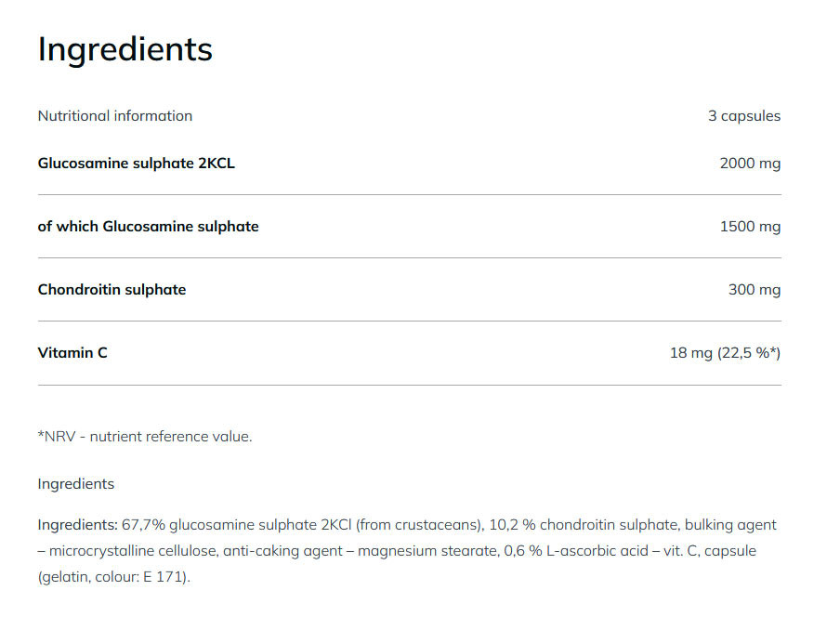This screenshot has width=840, height=630.
Task: Click the 1500 mg value
Action: (750, 227)
